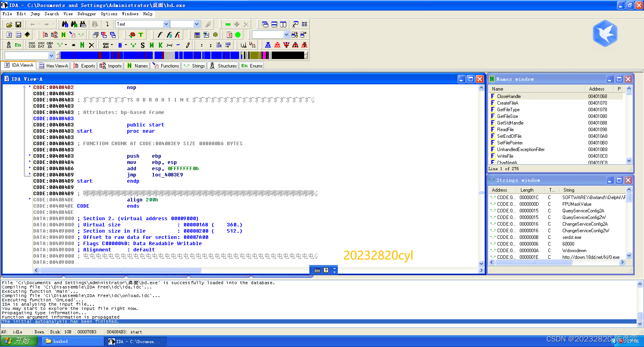Click the bold S toolbar icon
644x347 pixels.
point(143,45)
